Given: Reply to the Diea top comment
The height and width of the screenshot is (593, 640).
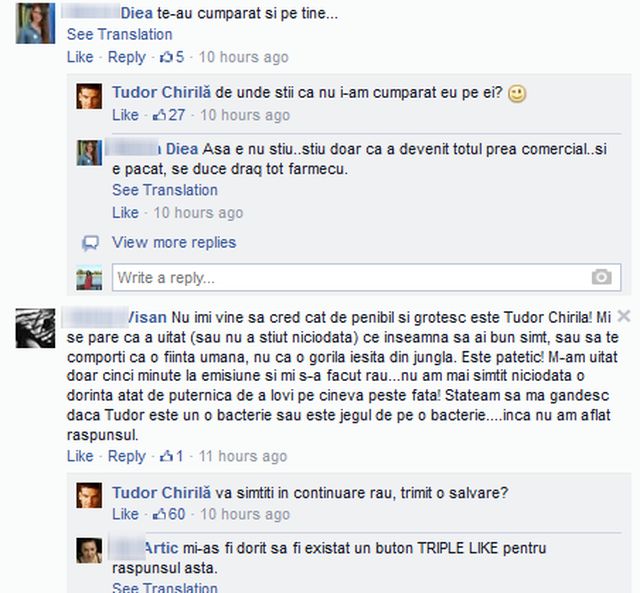Looking at the screenshot, I should coord(127,57).
